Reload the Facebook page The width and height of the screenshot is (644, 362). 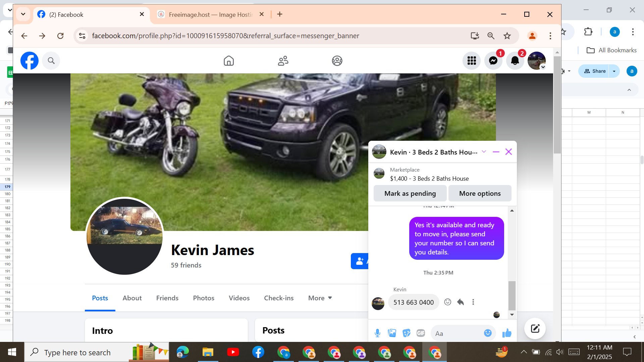(60, 36)
